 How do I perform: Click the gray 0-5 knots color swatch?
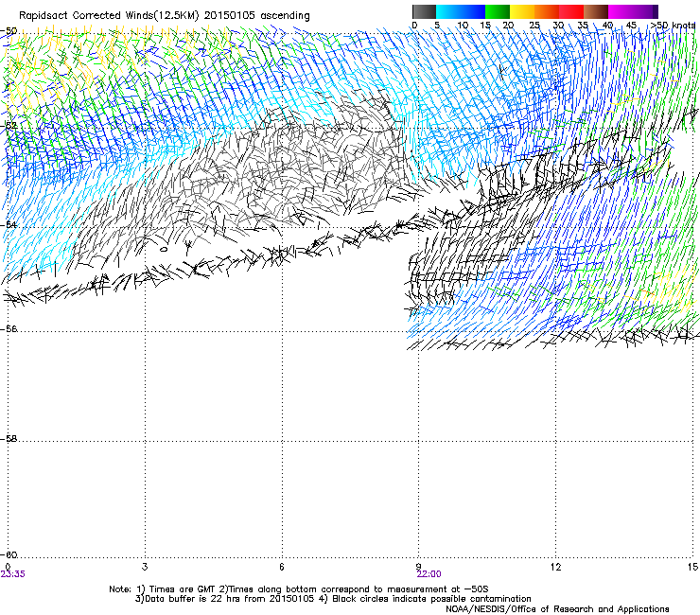[x=424, y=11]
